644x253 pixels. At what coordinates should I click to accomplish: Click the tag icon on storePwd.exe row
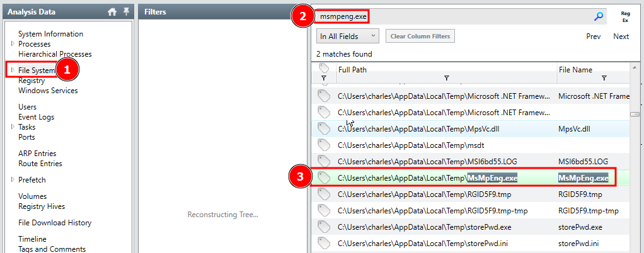coord(324,227)
